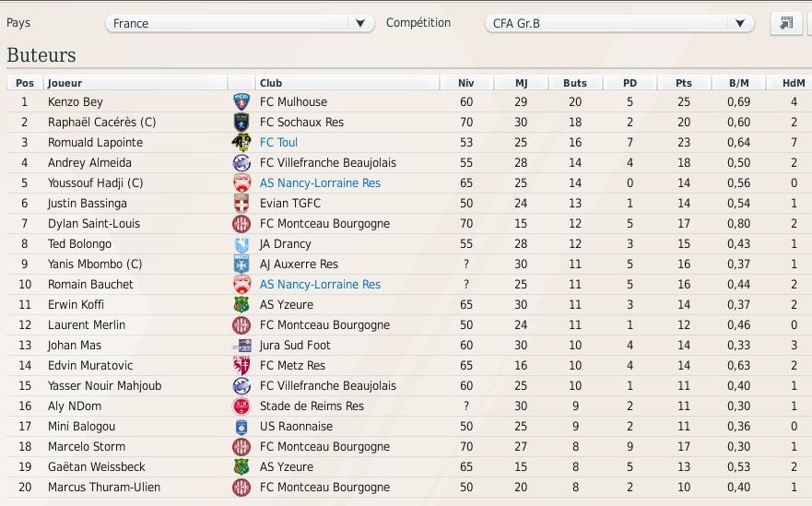
Task: Click the Jura Sud Foot logo
Action: coord(241,346)
